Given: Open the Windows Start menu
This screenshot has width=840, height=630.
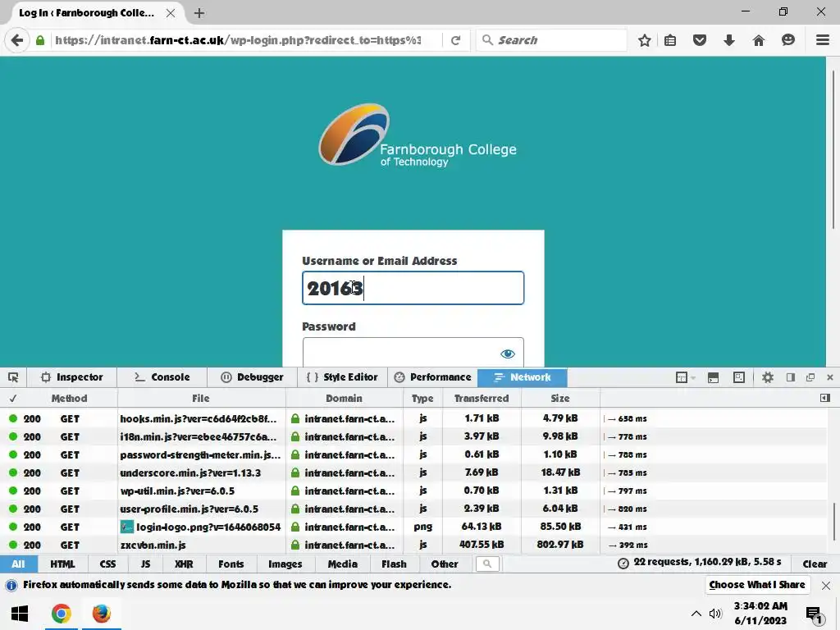Looking at the screenshot, I should [x=20, y=613].
